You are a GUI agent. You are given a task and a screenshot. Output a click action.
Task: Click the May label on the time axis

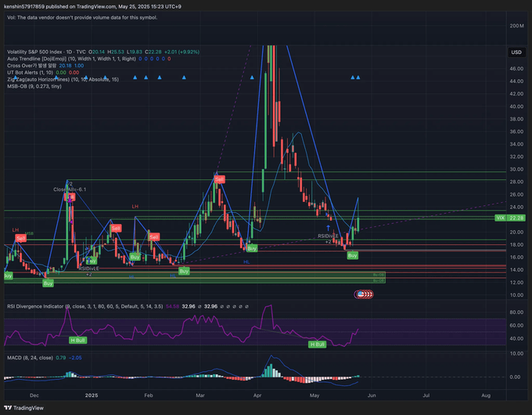315,395
